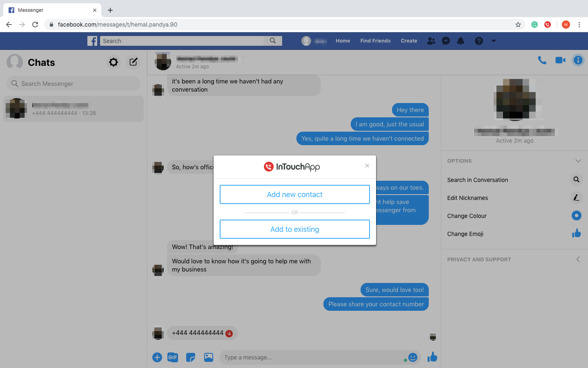Select the Messenger browser tab
Image resolution: width=588 pixels, height=368 pixels.
52,10
